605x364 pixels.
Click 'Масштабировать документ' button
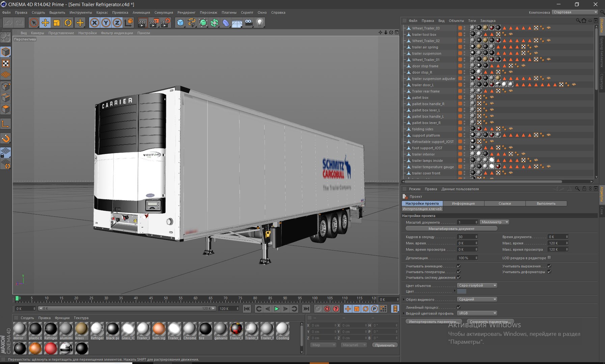point(451,229)
